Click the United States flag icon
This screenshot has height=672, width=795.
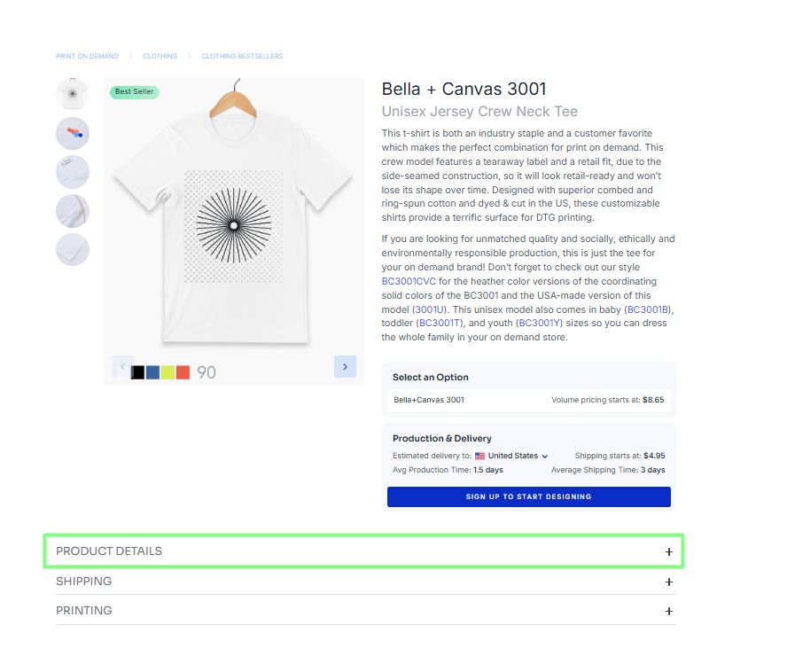click(479, 456)
